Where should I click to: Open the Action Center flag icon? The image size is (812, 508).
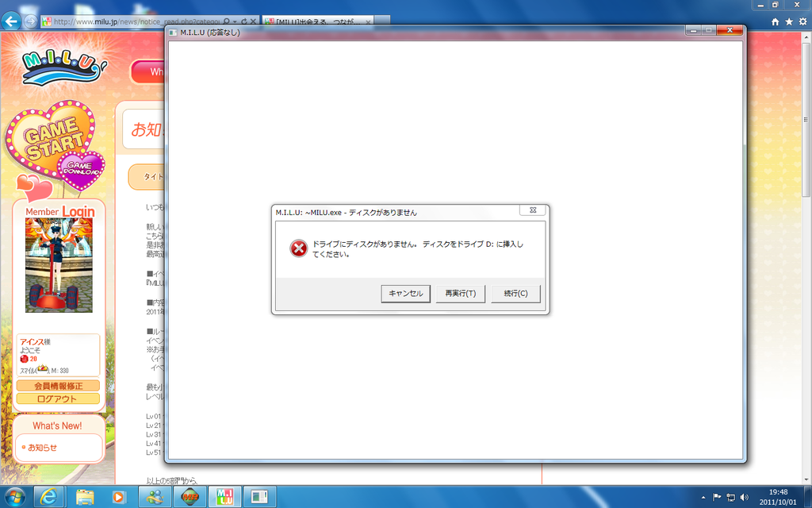pos(717,497)
